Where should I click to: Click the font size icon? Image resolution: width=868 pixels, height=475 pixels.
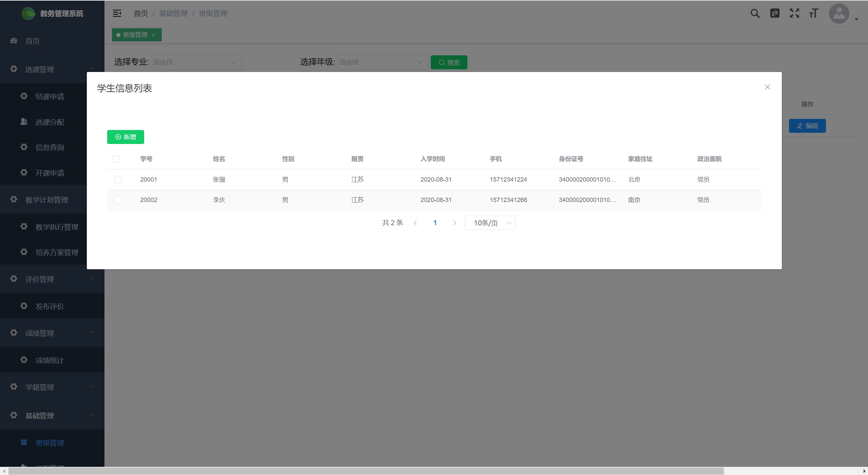[x=813, y=13]
